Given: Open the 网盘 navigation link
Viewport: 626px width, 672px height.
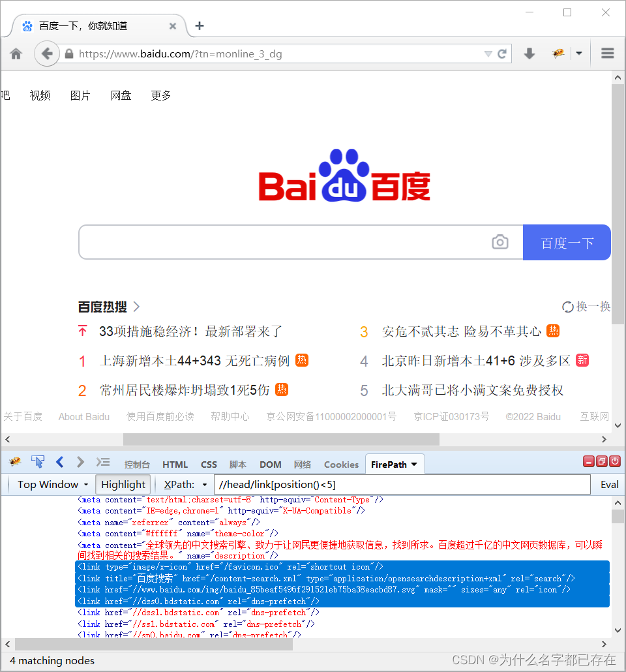Looking at the screenshot, I should tap(121, 95).
